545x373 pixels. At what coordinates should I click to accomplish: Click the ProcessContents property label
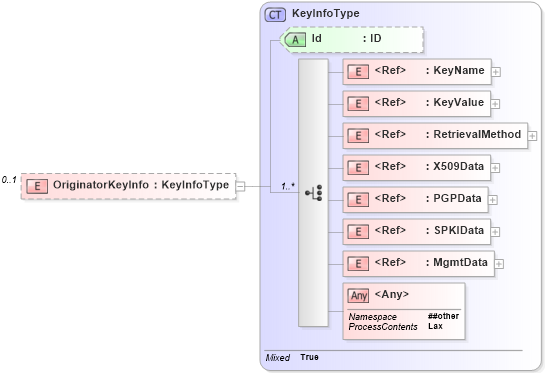tap(383, 327)
